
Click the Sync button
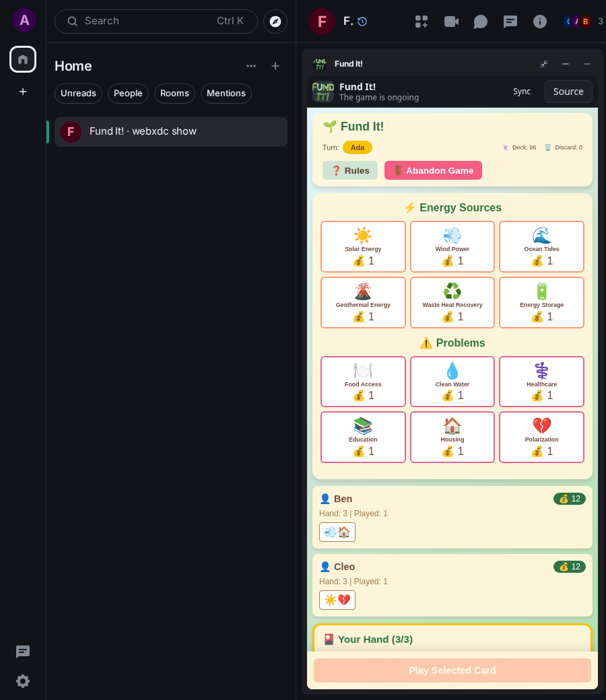click(x=522, y=92)
